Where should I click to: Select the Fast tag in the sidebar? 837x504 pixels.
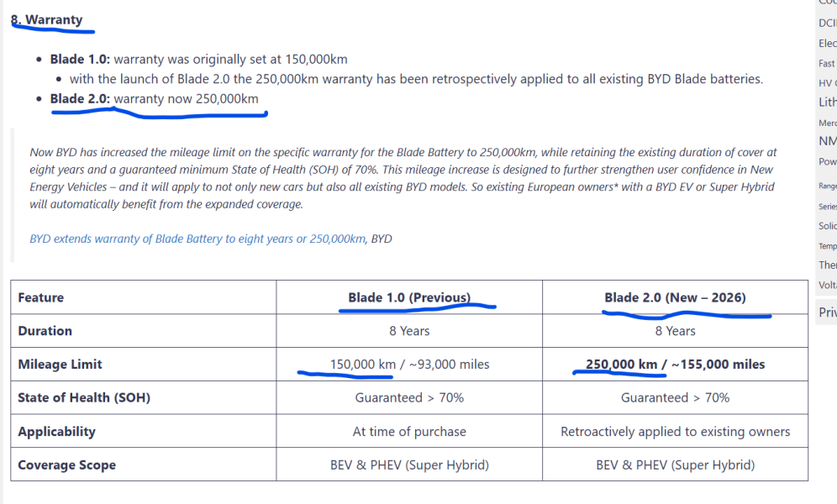827,63
